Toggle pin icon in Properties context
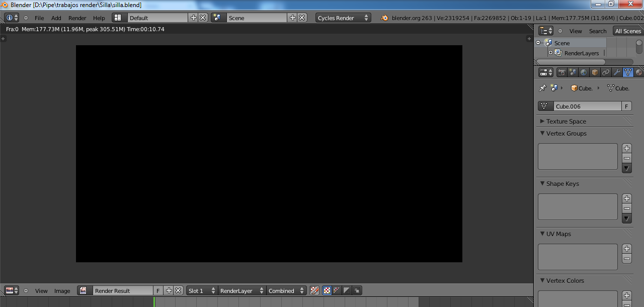The height and width of the screenshot is (307, 644). pyautogui.click(x=542, y=88)
